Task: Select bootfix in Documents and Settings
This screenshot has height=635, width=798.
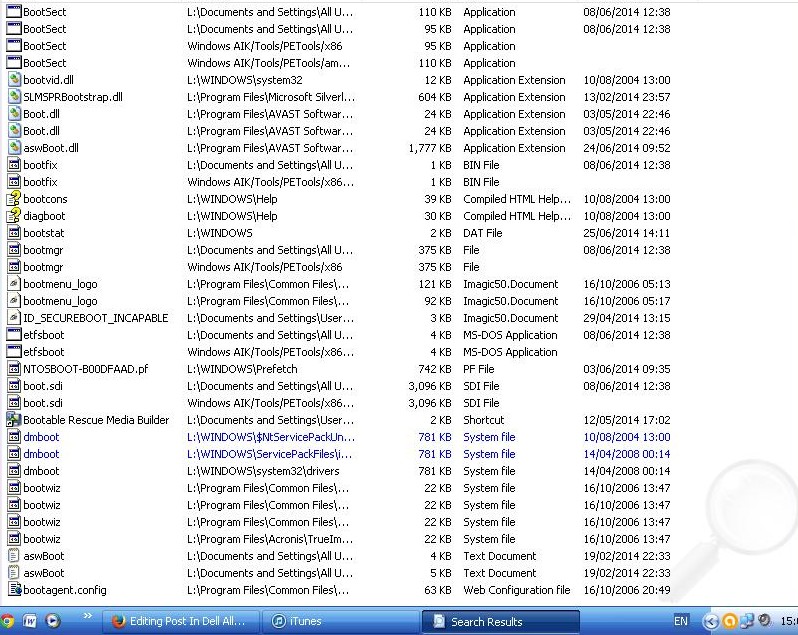Action: click(40, 165)
